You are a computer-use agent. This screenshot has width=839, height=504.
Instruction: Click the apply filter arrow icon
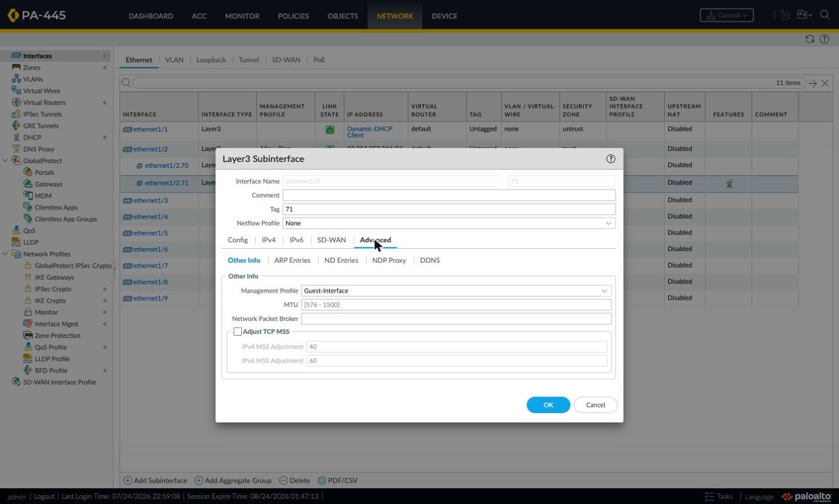point(813,83)
